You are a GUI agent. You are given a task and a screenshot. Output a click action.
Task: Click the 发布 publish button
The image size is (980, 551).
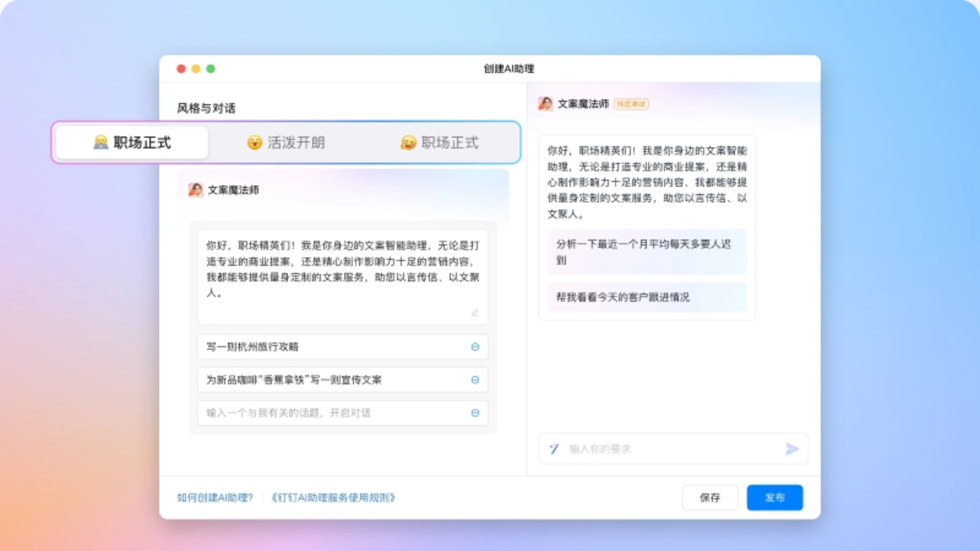pyautogui.click(x=774, y=497)
